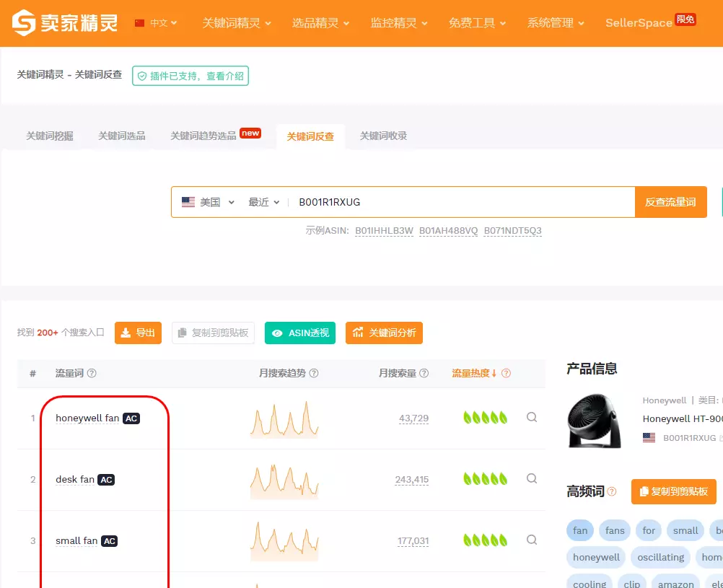Click the AC badge next to desk fan

pyautogui.click(x=107, y=480)
